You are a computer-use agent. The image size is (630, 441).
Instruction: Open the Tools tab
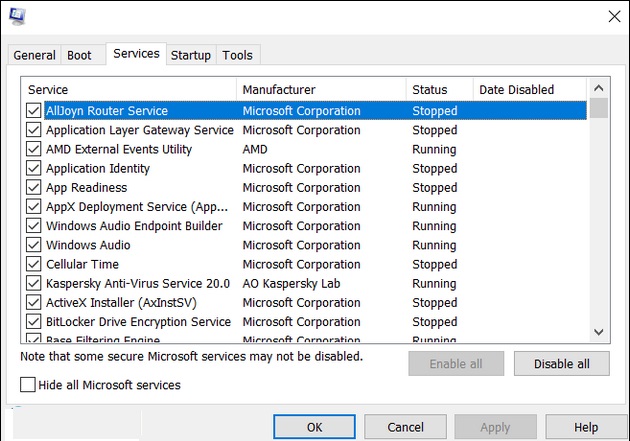click(x=237, y=55)
